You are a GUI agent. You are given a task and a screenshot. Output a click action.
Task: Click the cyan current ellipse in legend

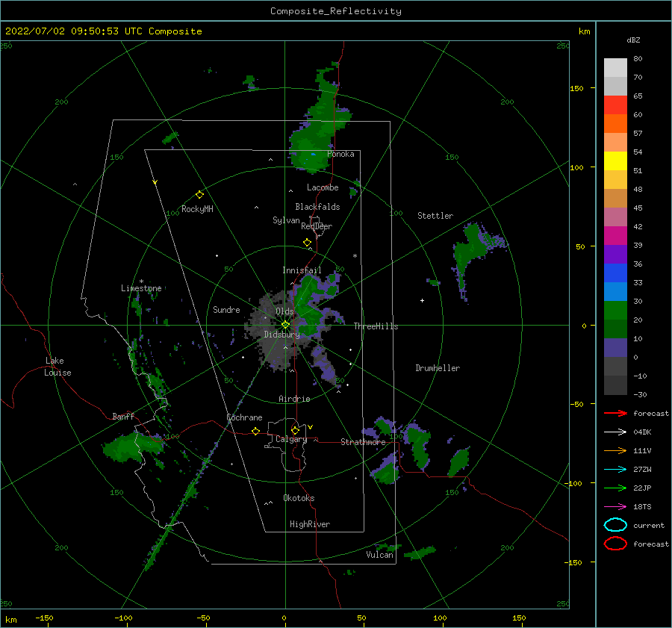(615, 525)
